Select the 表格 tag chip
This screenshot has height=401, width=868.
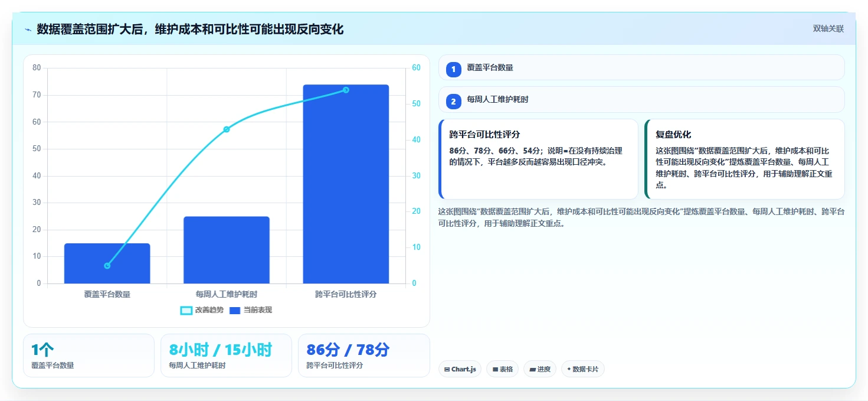tap(502, 369)
